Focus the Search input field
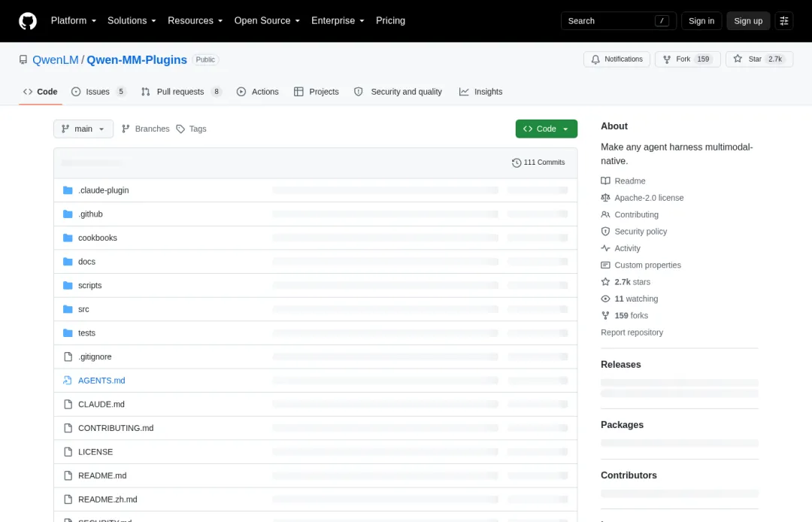The height and width of the screenshot is (522, 812). [619, 21]
